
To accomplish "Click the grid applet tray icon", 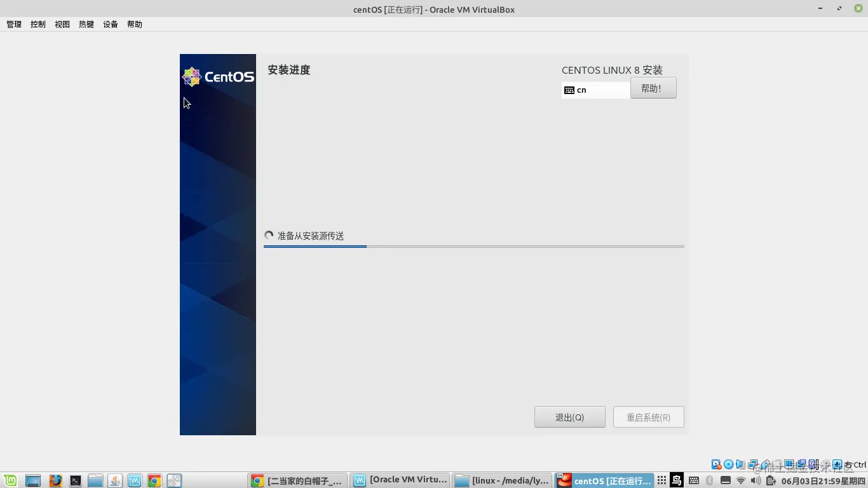I will (x=661, y=480).
